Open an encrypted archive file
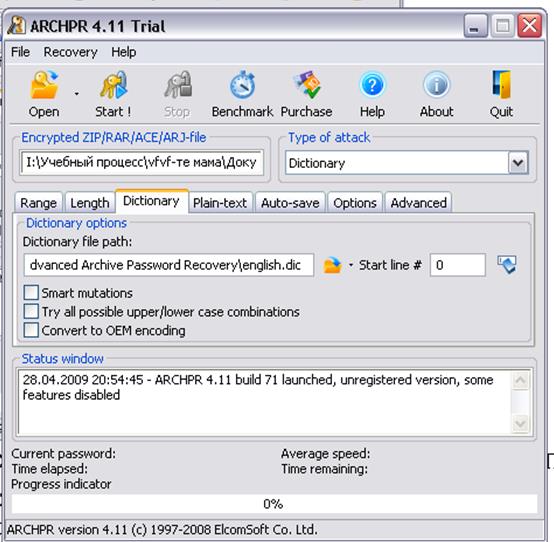The image size is (554, 542). [44, 94]
